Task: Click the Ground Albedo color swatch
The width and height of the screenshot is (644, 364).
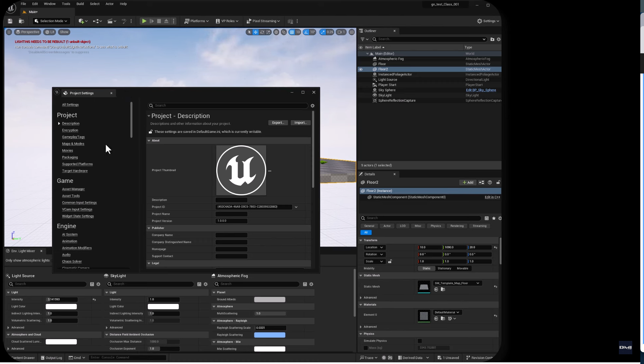Action: click(270, 300)
